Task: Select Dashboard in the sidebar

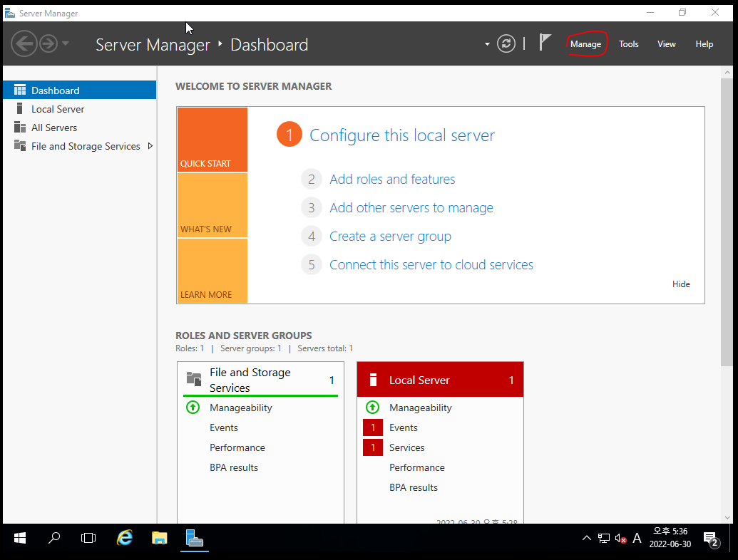Action: (80, 90)
